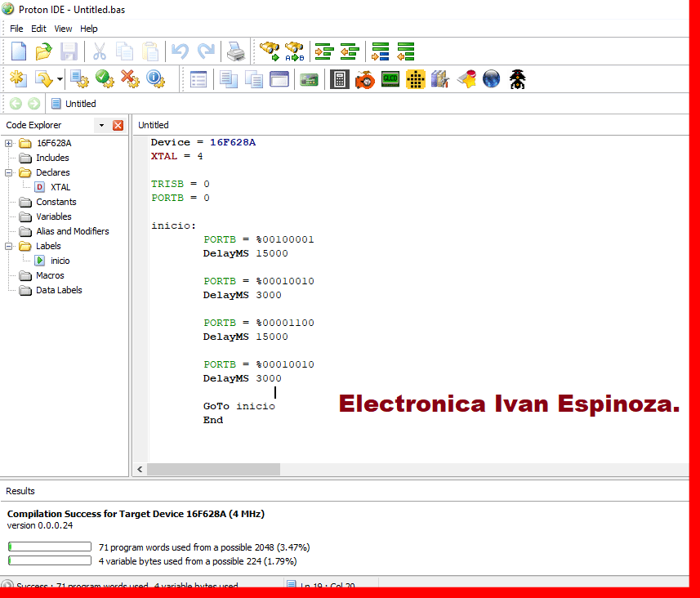
Task: Click the horizontal scrollbar thumb in editor
Action: click(213, 470)
